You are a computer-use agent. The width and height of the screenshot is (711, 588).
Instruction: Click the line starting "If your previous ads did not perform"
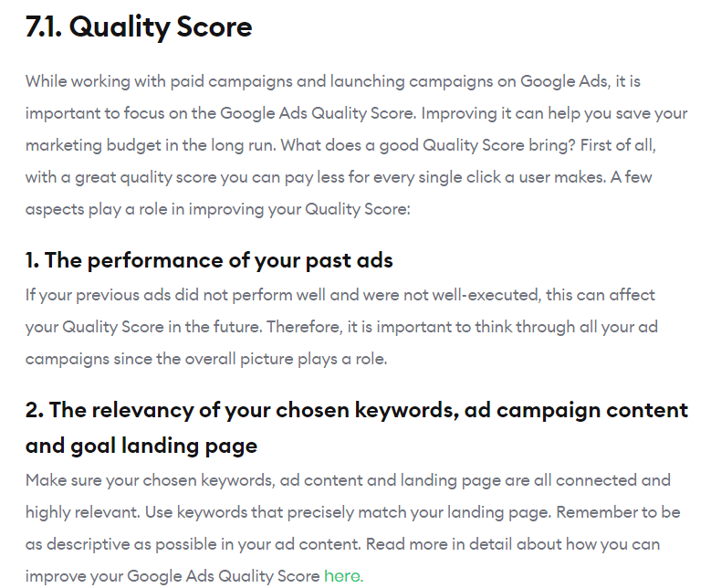point(340,295)
